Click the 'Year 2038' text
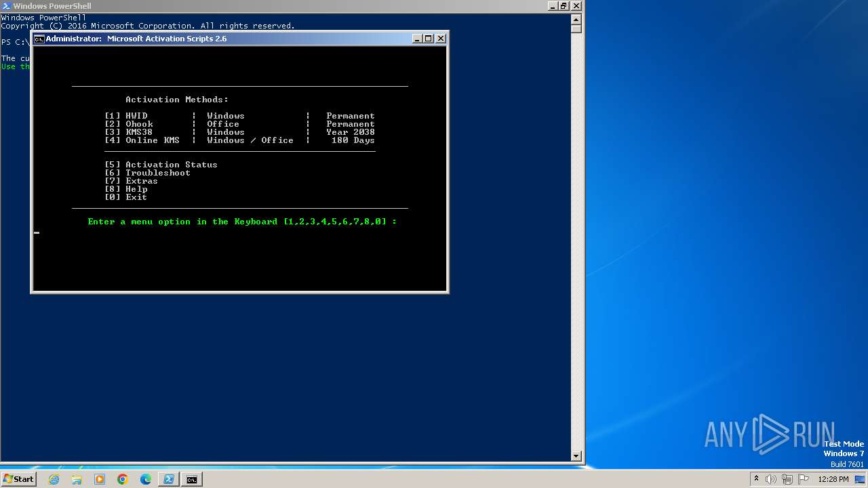This screenshot has width=868, height=488. [351, 132]
